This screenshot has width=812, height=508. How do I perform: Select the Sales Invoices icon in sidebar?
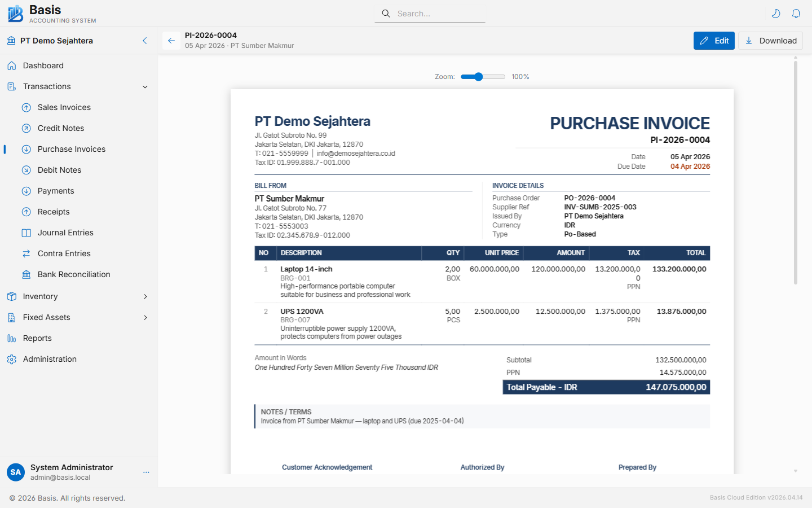26,107
